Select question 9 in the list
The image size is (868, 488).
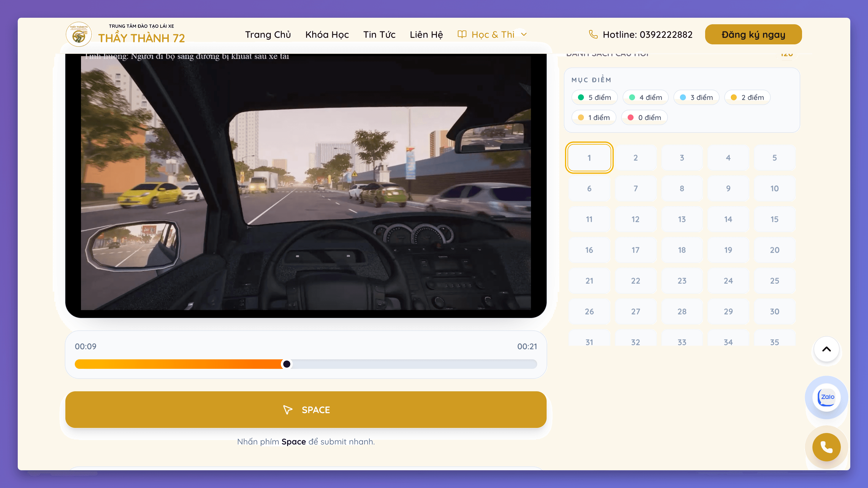coord(728,188)
